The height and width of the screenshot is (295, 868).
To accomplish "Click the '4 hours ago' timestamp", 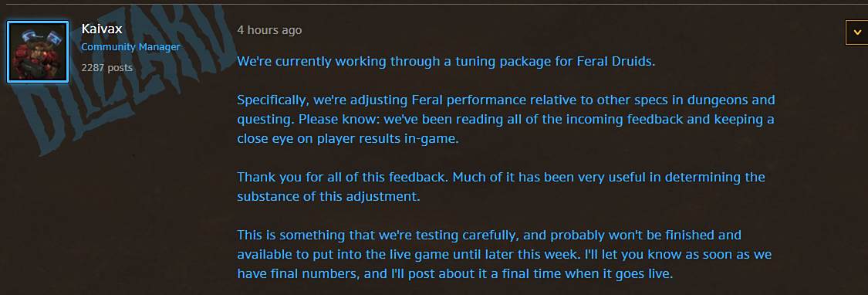I will coord(269,30).
